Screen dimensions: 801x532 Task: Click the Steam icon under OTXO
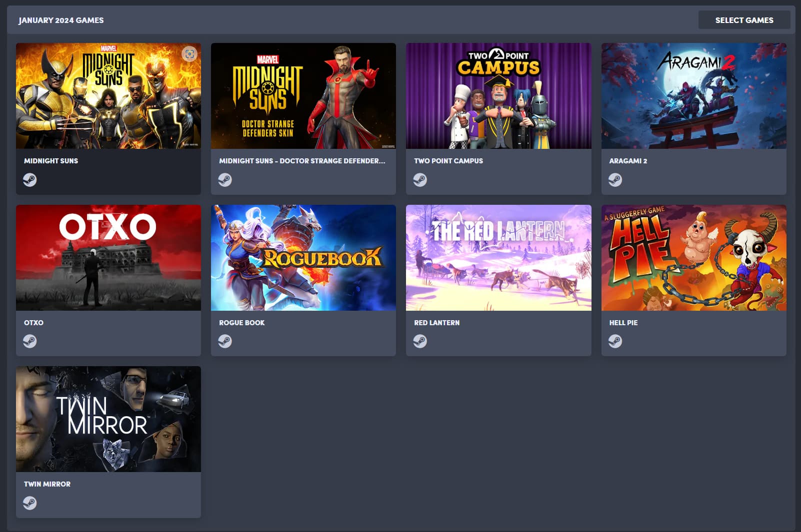pyautogui.click(x=30, y=341)
